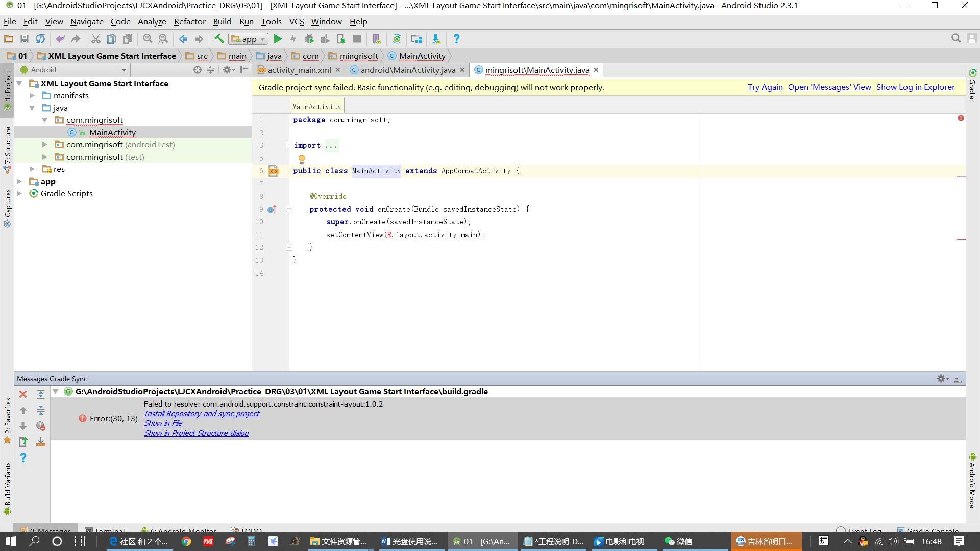Click the Paste icon in toolbar
The height and width of the screenshot is (551, 980).
point(128,39)
